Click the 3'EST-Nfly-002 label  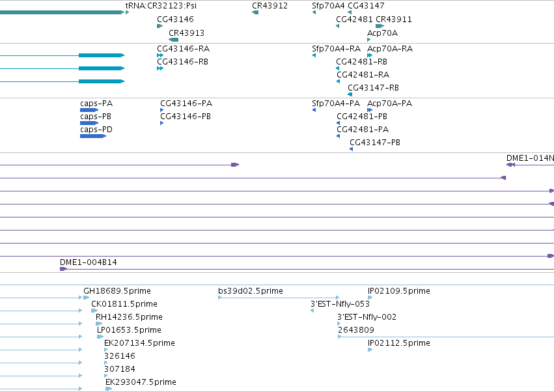click(367, 317)
